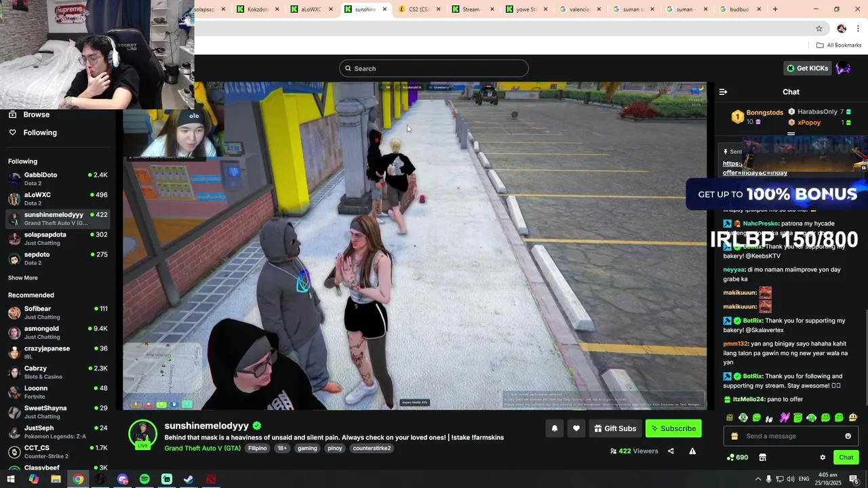Image resolution: width=868 pixels, height=488 pixels.
Task: Open sepdoto channel in sidebar
Action: point(58,258)
